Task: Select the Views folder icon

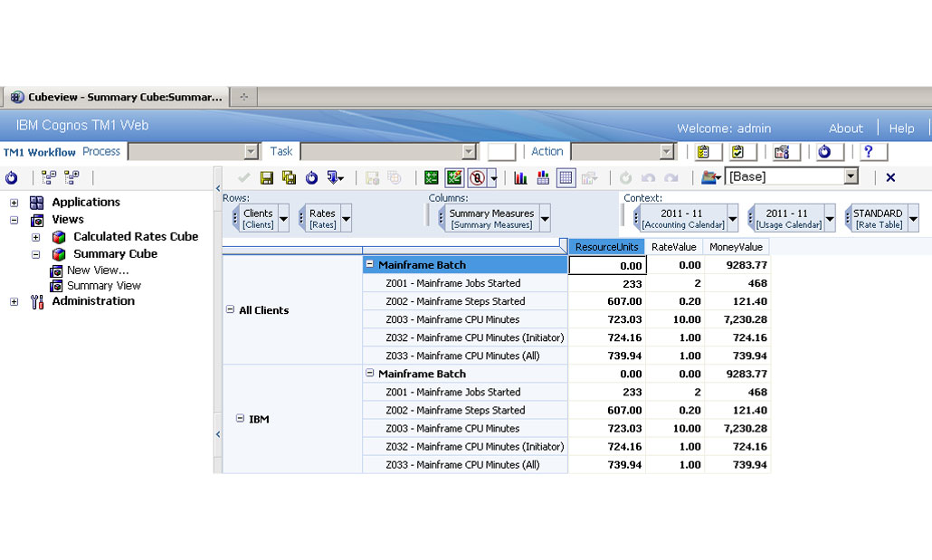Action: [x=37, y=221]
